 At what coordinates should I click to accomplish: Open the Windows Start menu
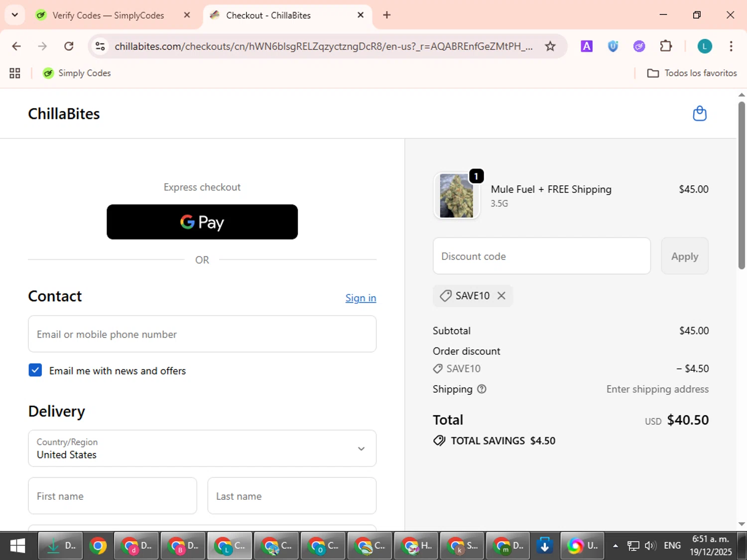pos(18,546)
